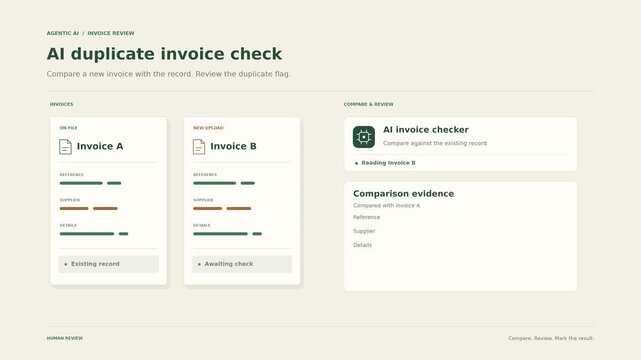Click the COMPARE & REVIEW section label
Image resolution: width=641 pixels, height=360 pixels.
368,104
